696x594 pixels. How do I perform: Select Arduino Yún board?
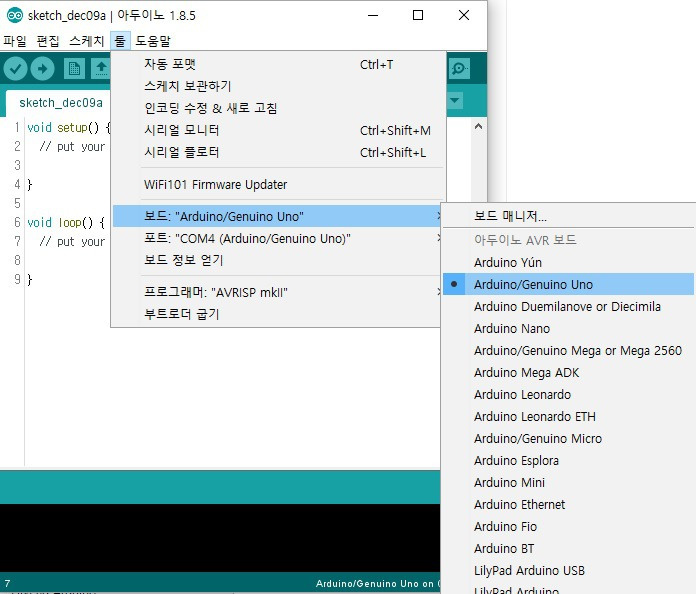(x=568, y=262)
